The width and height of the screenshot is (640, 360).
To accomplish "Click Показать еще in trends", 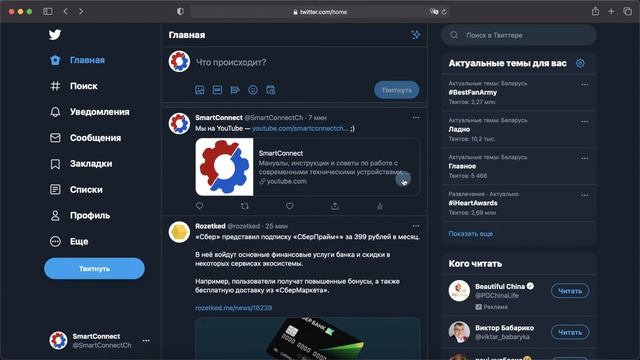I will pyautogui.click(x=471, y=234).
